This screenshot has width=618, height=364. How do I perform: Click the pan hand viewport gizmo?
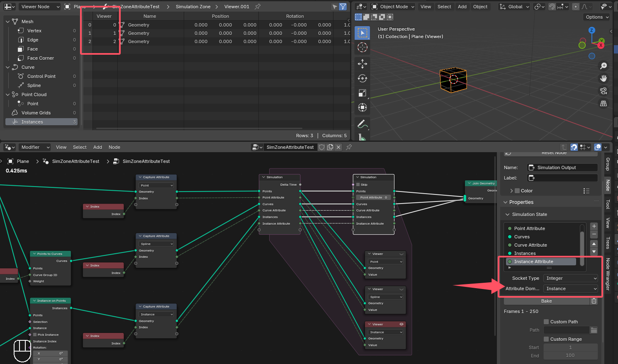603,78
